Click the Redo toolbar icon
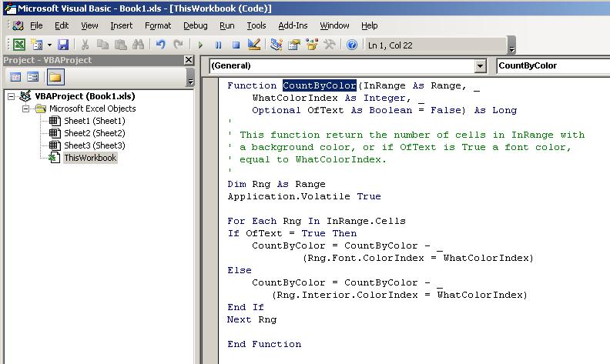610x364 pixels. pyautogui.click(x=178, y=45)
